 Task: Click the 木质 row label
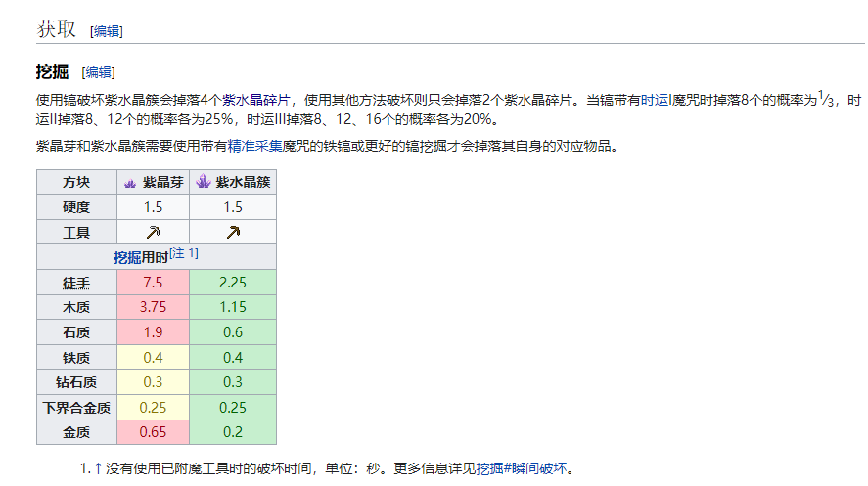pyautogui.click(x=76, y=307)
